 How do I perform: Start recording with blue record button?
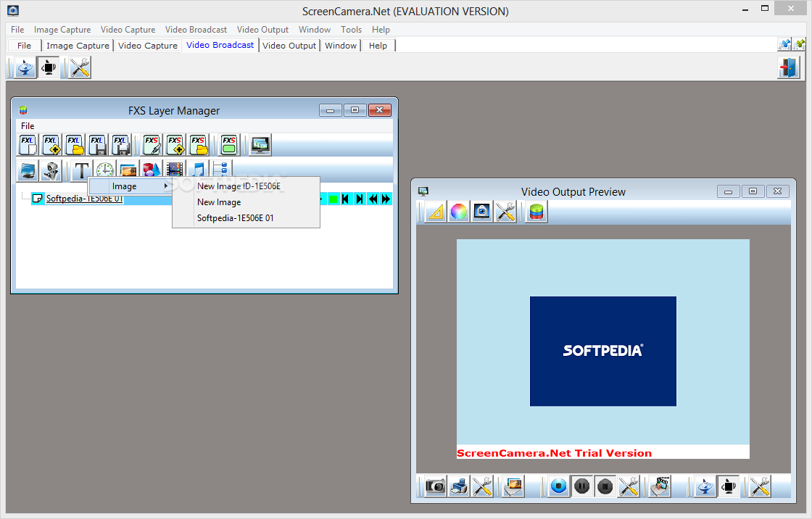pos(558,486)
